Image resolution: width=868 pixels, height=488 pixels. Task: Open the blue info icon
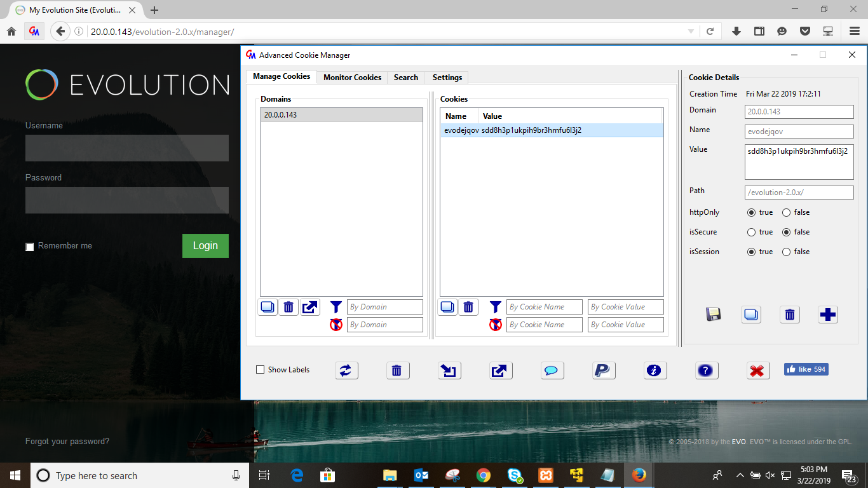point(655,370)
